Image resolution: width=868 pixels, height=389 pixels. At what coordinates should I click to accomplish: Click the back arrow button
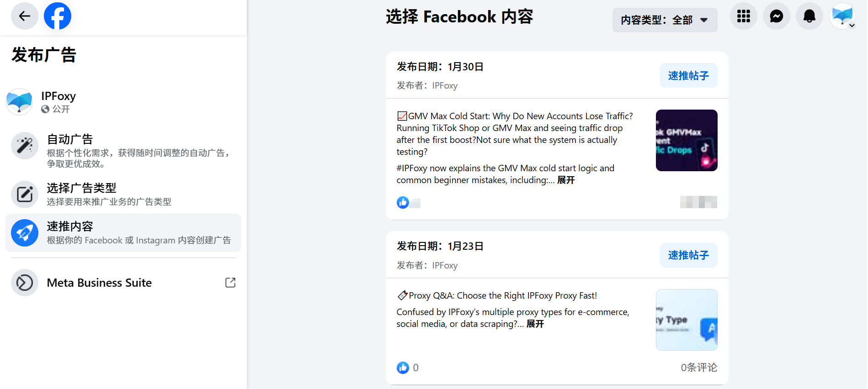point(24,16)
